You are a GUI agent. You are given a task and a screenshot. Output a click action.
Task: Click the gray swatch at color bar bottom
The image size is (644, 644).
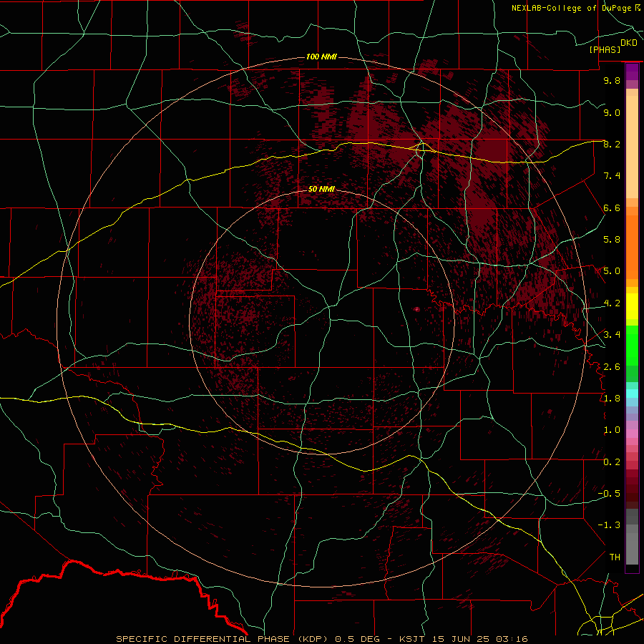(x=632, y=548)
